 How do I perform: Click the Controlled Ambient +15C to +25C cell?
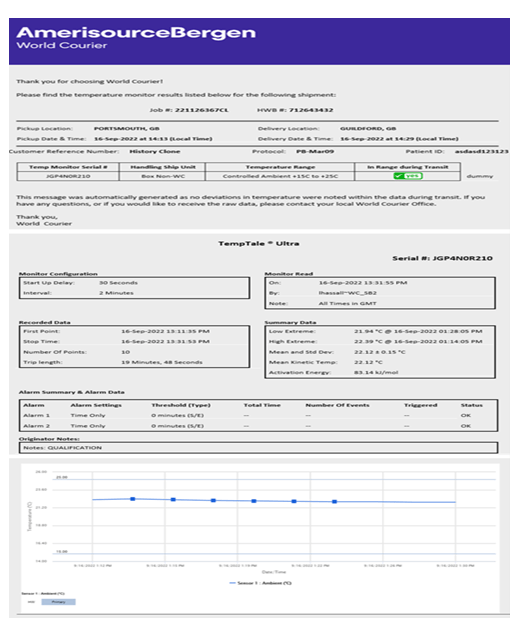[280, 176]
